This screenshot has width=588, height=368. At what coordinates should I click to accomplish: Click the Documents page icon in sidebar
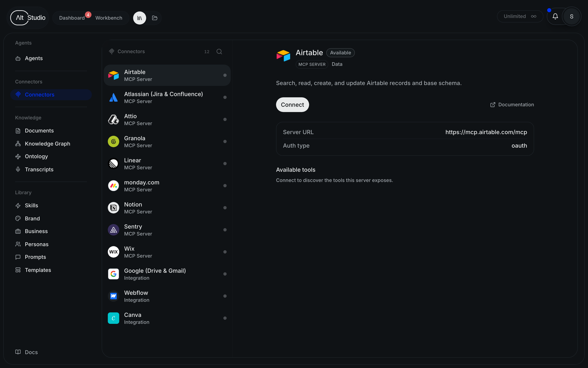pos(18,131)
